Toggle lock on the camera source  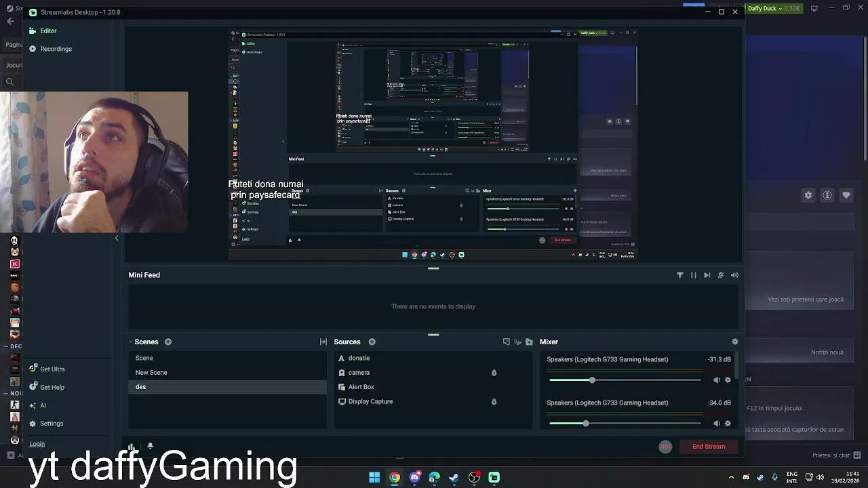[x=494, y=373]
